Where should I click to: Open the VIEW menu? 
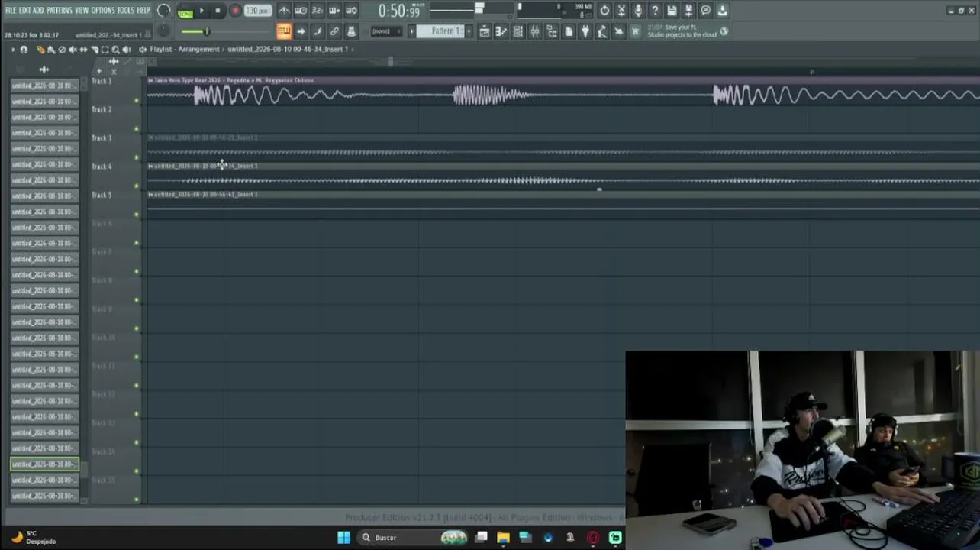click(x=82, y=11)
